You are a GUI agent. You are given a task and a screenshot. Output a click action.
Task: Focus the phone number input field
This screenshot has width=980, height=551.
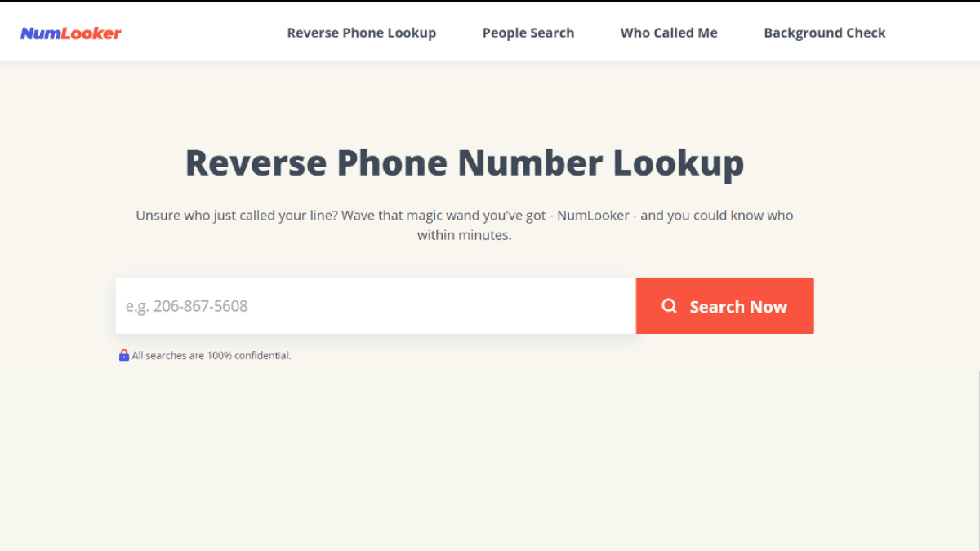(x=376, y=306)
